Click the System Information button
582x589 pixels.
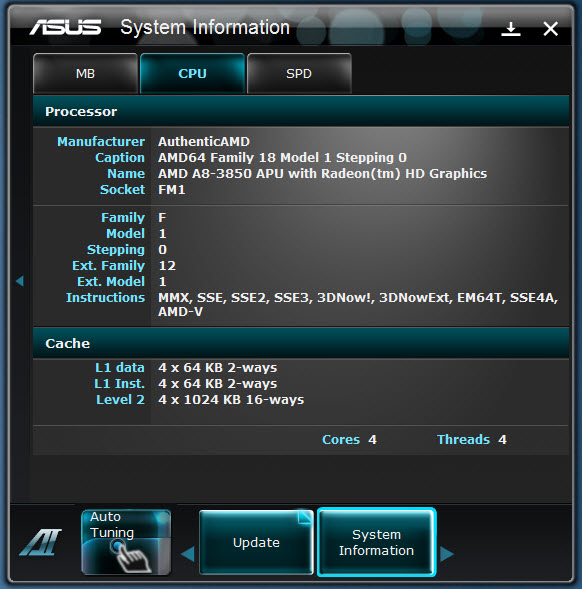point(376,542)
